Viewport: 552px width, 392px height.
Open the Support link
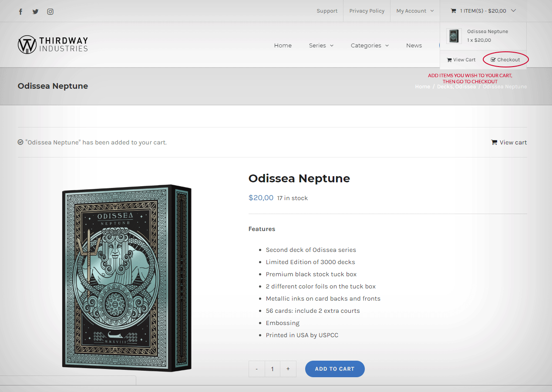[327, 11]
